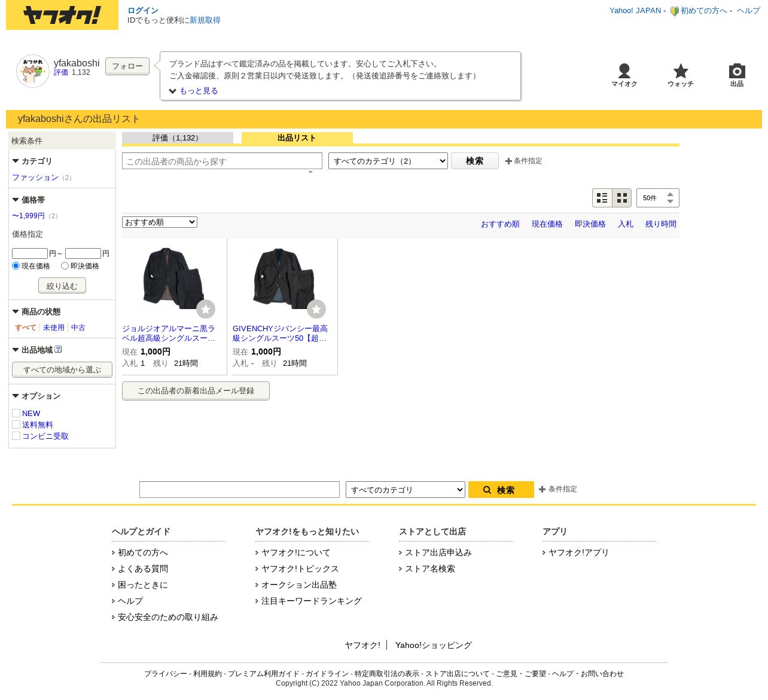This screenshot has height=700, width=768.
Task: Switch to grid view layout icon
Action: (x=622, y=198)
